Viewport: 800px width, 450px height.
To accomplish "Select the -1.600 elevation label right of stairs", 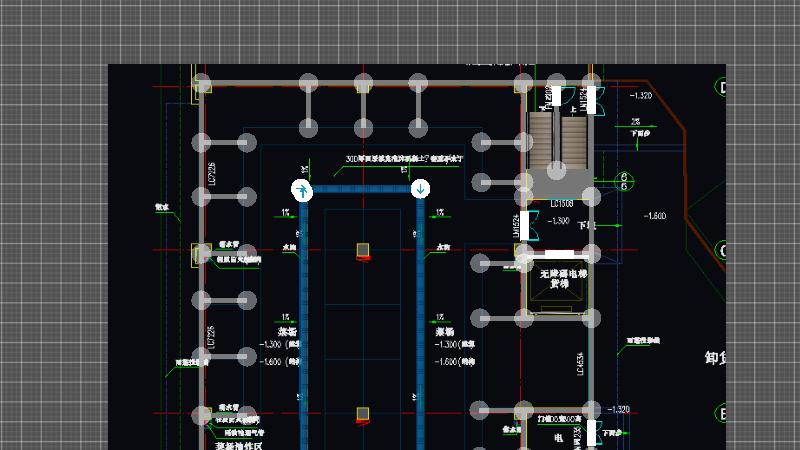I will [x=654, y=216].
